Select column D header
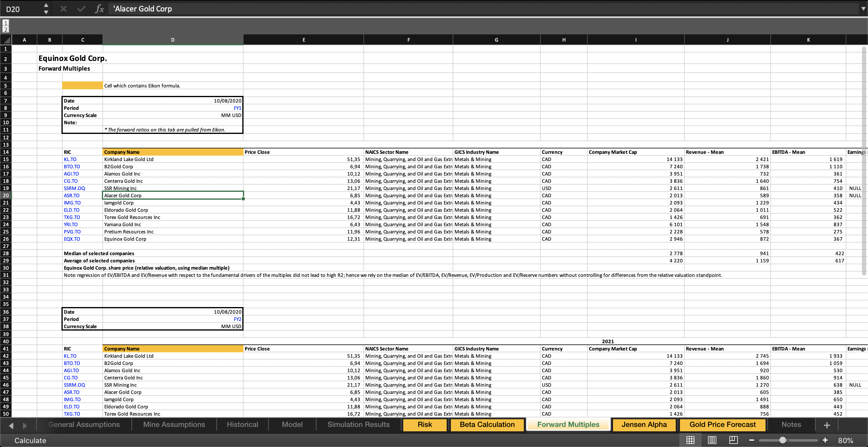Image resolution: width=868 pixels, height=447 pixels. coord(173,40)
